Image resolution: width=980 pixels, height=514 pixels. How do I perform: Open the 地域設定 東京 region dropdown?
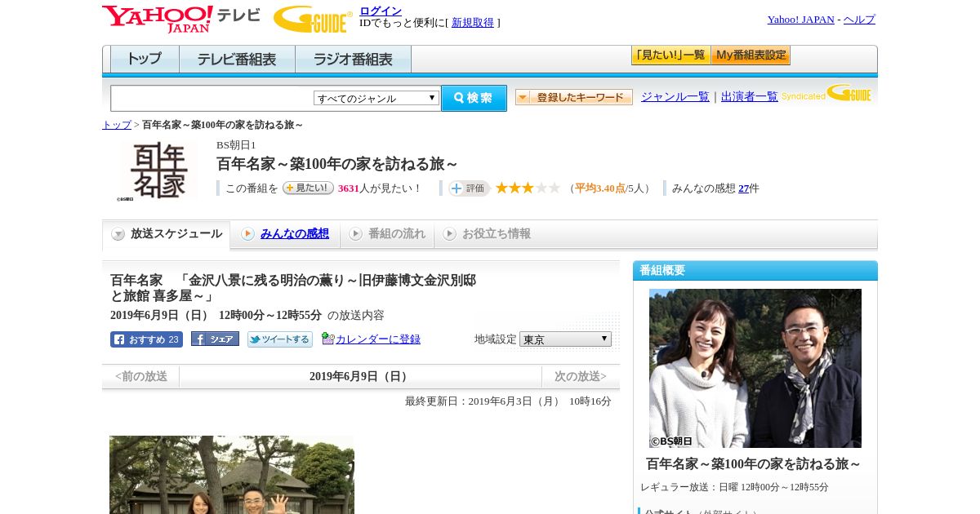tap(565, 339)
